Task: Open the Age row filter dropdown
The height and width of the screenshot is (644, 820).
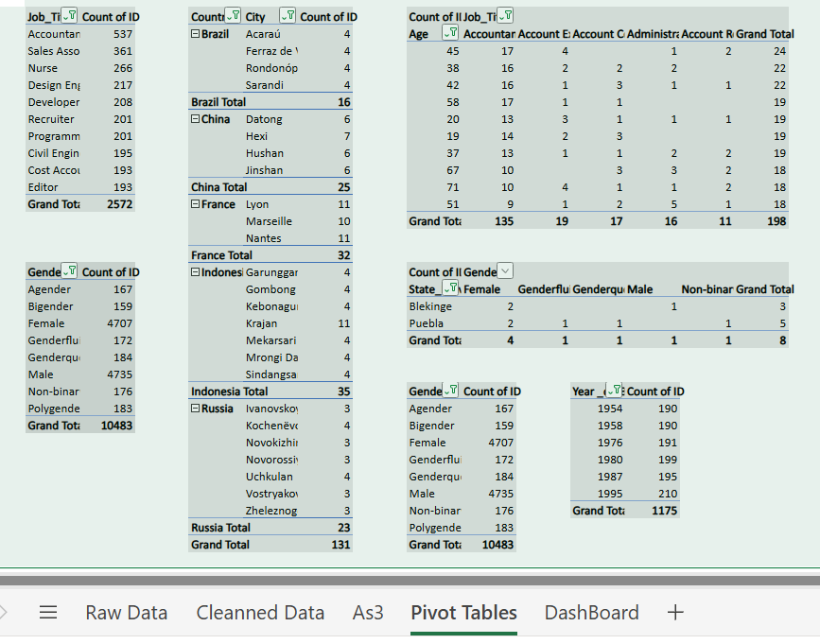Action: pyautogui.click(x=450, y=33)
